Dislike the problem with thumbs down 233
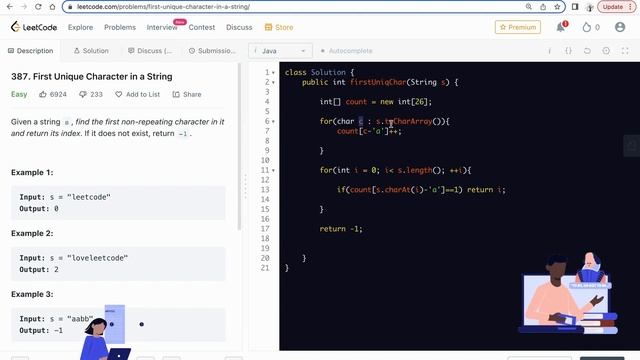The width and height of the screenshot is (640, 360). [x=91, y=94]
